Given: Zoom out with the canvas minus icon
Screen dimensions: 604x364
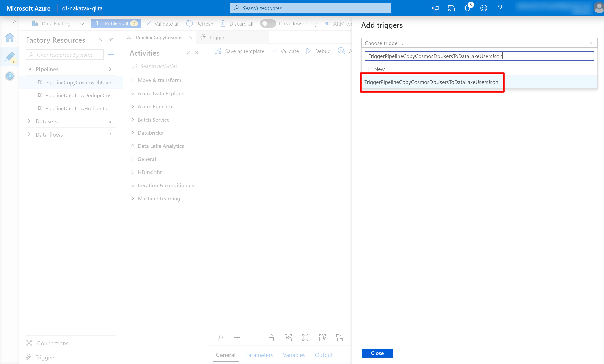Looking at the screenshot, I should [254, 338].
